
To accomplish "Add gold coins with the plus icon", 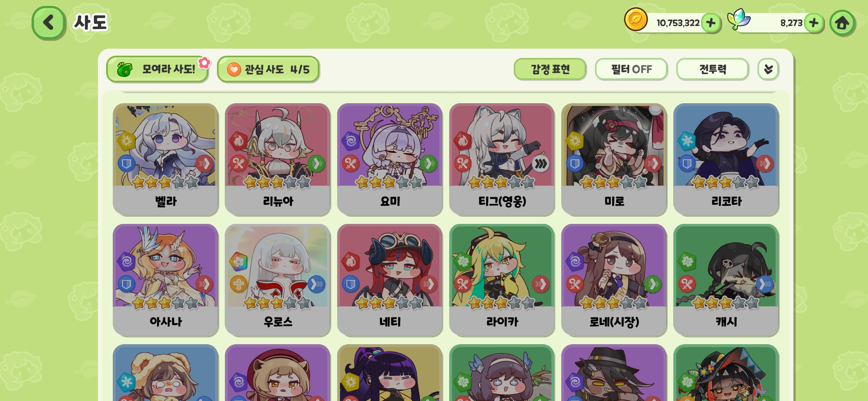I will [x=711, y=23].
